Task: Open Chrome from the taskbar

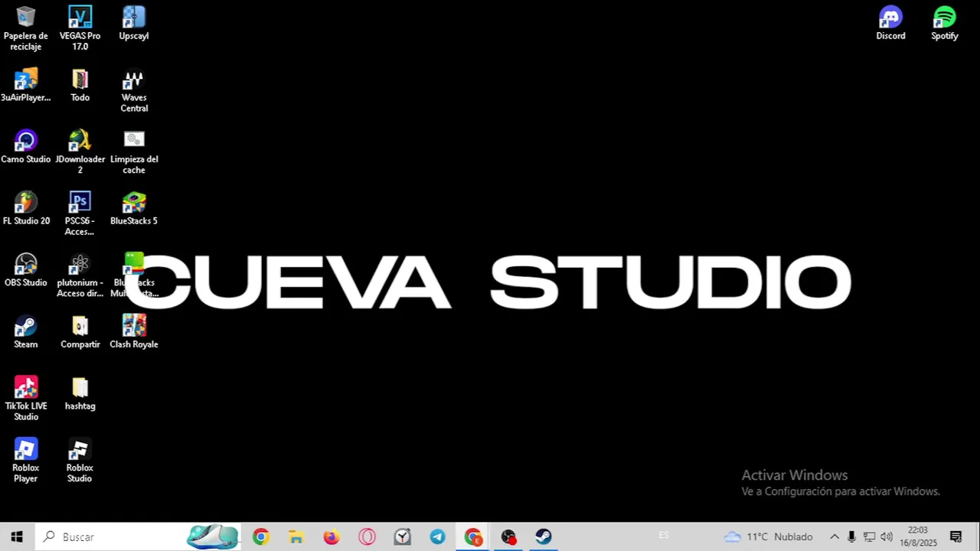Action: [260, 536]
